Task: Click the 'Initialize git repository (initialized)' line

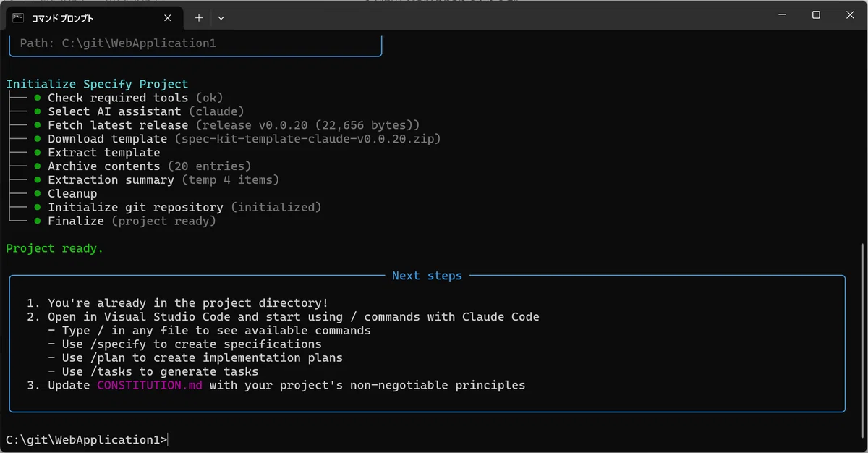Action: coord(184,208)
